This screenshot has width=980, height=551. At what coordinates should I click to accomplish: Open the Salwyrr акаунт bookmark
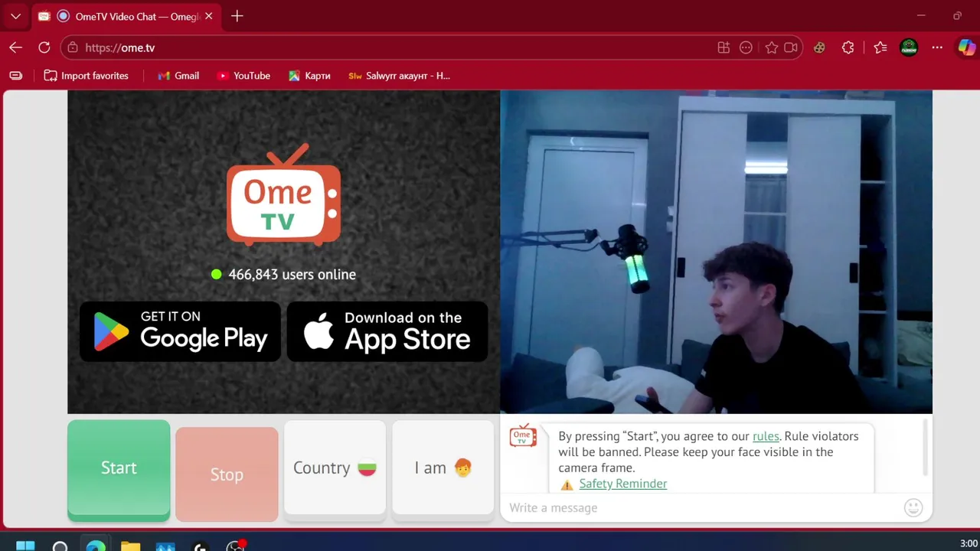pyautogui.click(x=399, y=76)
